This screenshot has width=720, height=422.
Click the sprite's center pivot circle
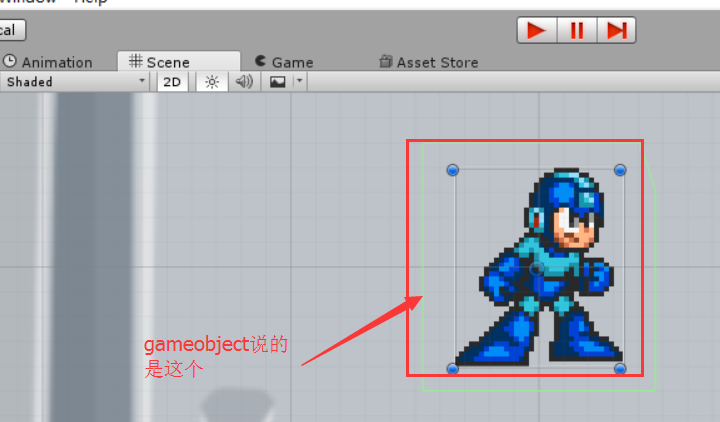pos(536,269)
